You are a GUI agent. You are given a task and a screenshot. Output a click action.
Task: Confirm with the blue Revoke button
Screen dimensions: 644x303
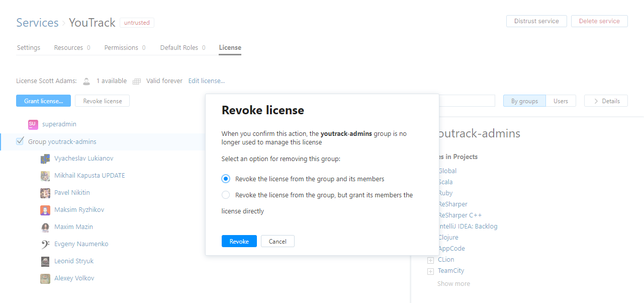pos(239,241)
